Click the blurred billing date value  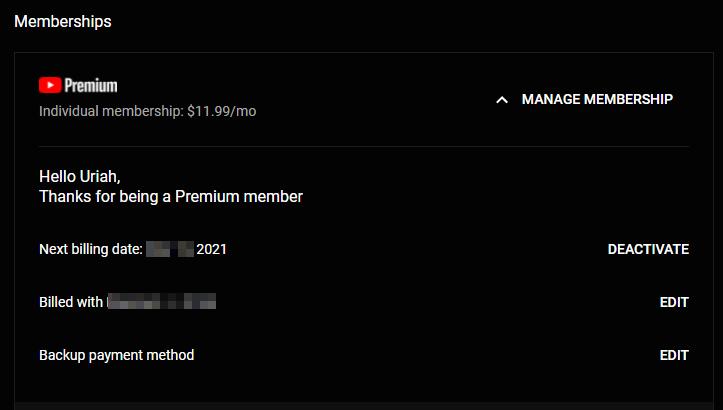[x=170, y=249]
